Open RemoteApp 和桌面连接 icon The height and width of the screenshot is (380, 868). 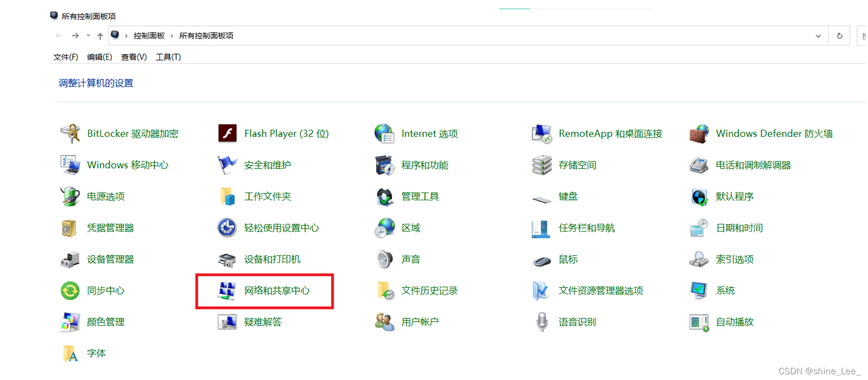click(x=541, y=134)
